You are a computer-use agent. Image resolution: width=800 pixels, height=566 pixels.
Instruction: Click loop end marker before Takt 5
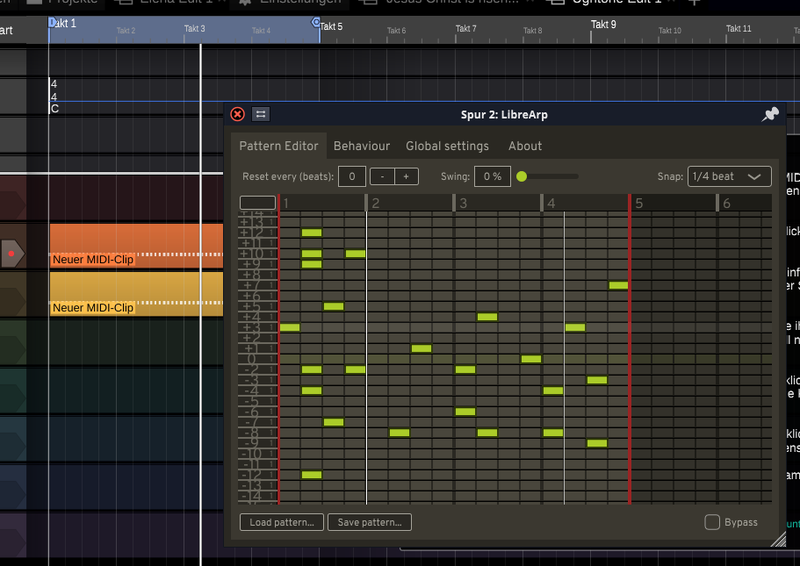pos(316,22)
